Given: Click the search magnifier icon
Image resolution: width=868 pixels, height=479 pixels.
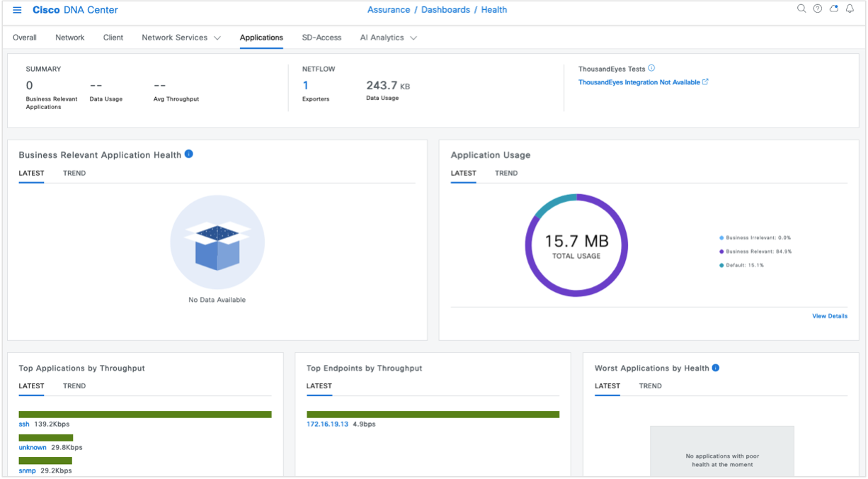Looking at the screenshot, I should [x=801, y=9].
